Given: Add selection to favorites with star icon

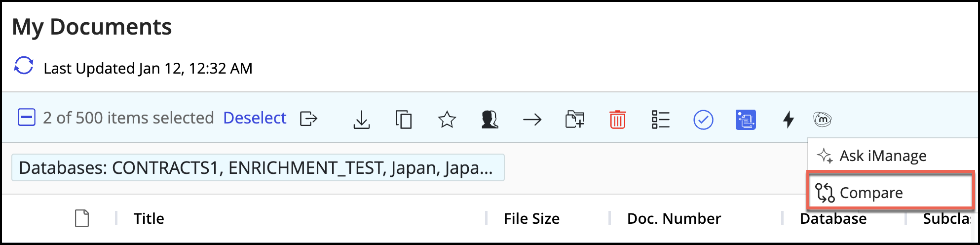Looking at the screenshot, I should click(x=447, y=120).
